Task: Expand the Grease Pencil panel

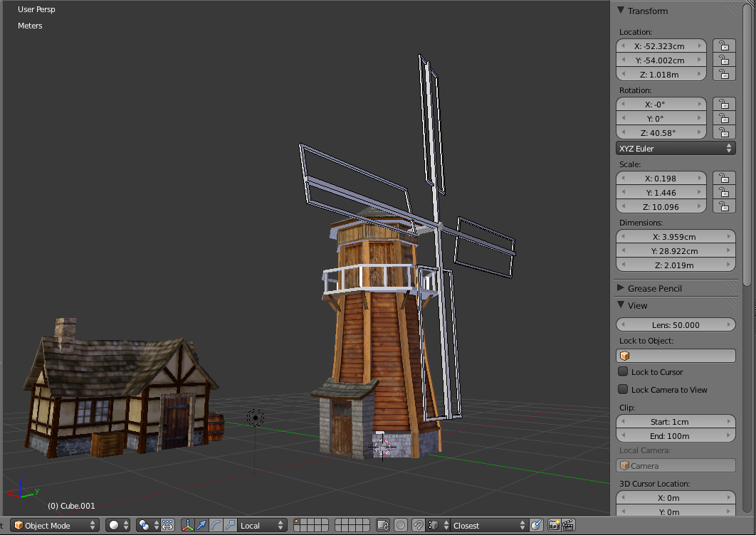Action: click(x=655, y=288)
